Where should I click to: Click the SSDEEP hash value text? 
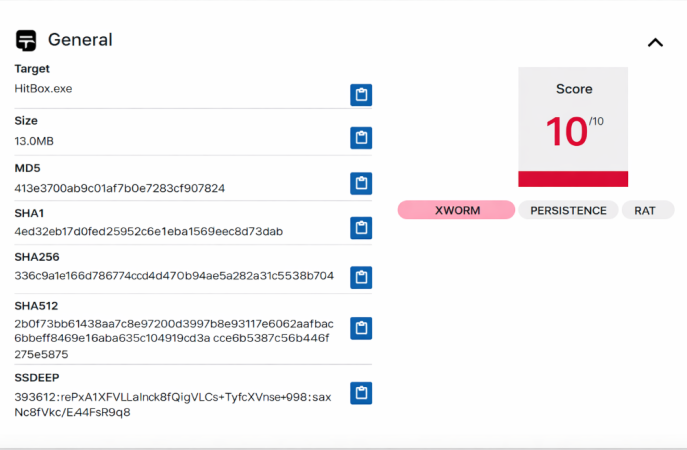click(x=172, y=404)
